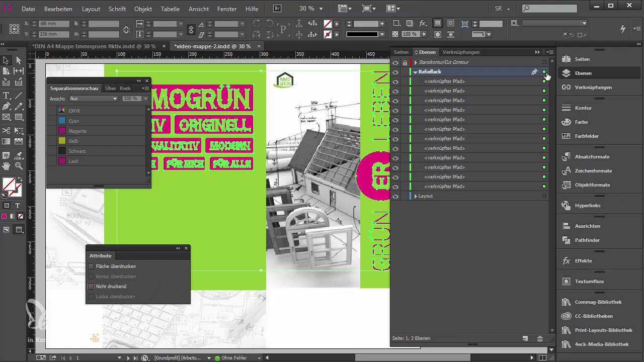Screen dimensions: 644x362
Task: Expand the Layout layer
Action: [x=416, y=196]
